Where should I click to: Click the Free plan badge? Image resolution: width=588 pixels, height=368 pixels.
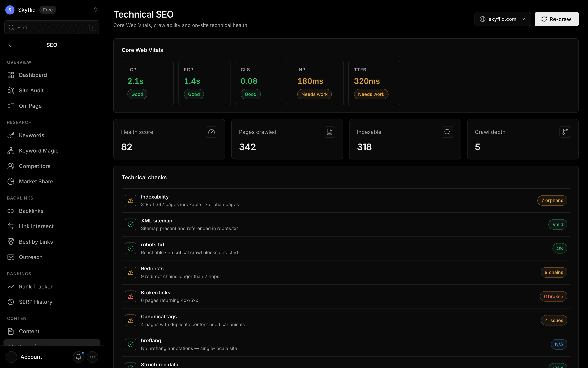(x=48, y=10)
